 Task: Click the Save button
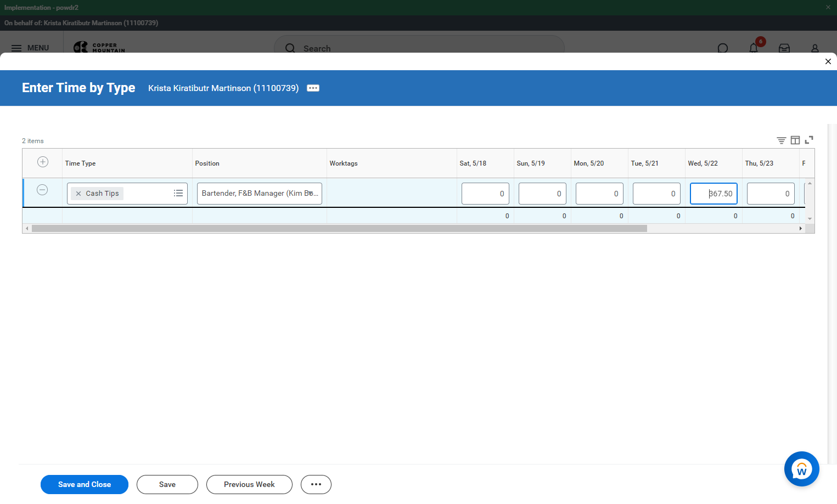[x=167, y=485]
